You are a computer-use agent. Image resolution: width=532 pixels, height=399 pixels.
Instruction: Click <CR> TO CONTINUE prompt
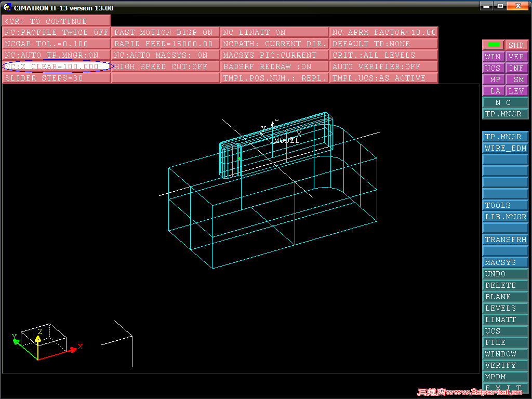[x=56, y=21]
